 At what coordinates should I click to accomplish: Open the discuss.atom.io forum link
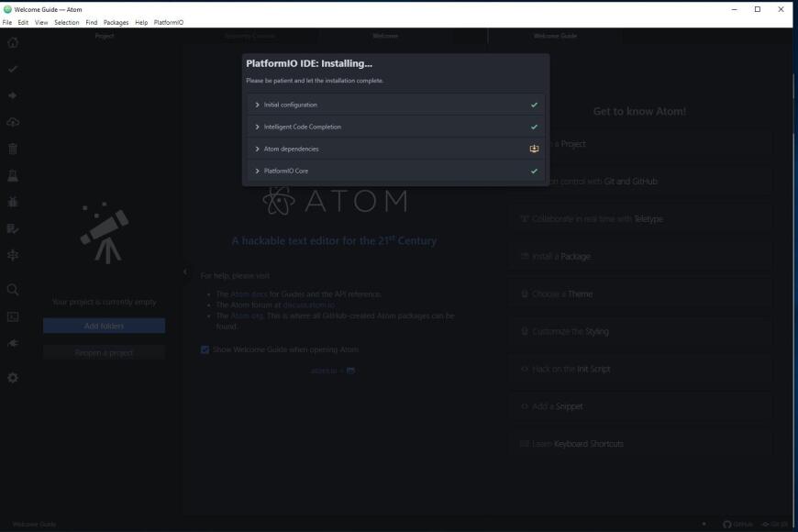pos(309,305)
